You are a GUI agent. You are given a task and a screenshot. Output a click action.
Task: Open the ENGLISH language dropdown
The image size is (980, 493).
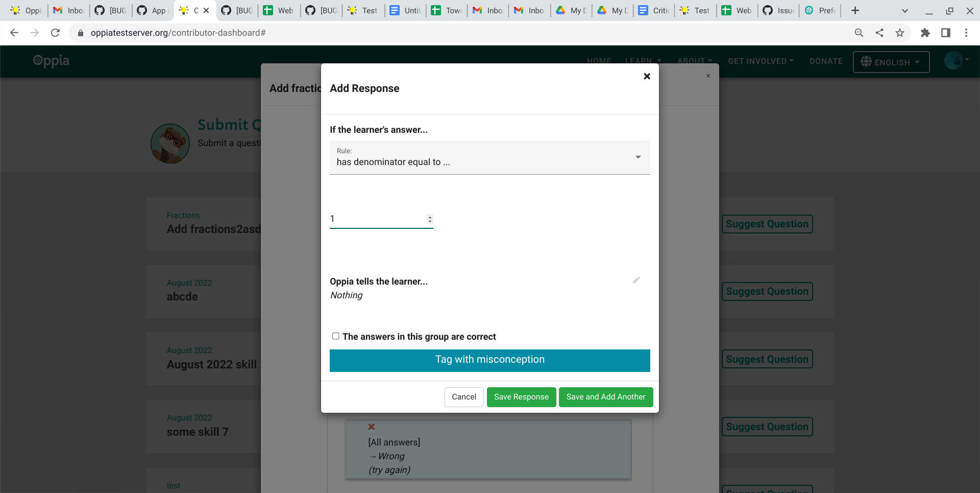click(891, 62)
